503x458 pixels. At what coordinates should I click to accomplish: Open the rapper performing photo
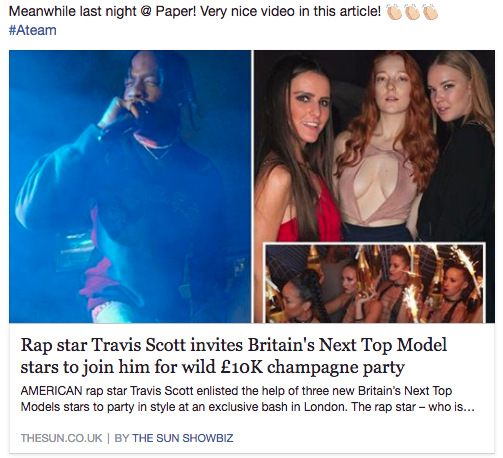point(130,186)
